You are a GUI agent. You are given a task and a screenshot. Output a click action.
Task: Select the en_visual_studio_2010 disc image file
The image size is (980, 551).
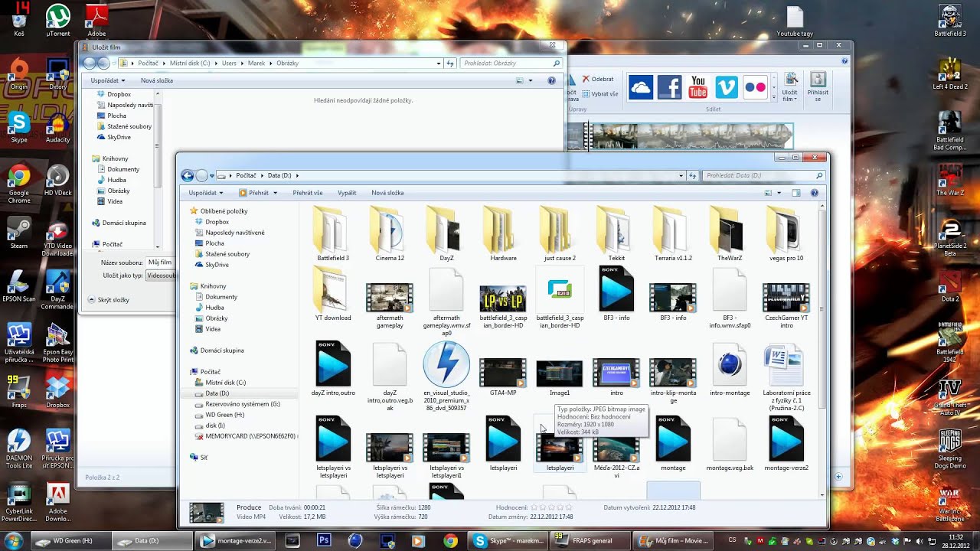[446, 377]
